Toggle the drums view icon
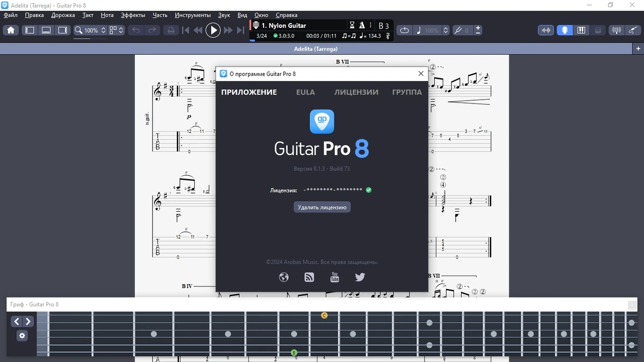The width and height of the screenshot is (644, 362). pyautogui.click(x=598, y=31)
